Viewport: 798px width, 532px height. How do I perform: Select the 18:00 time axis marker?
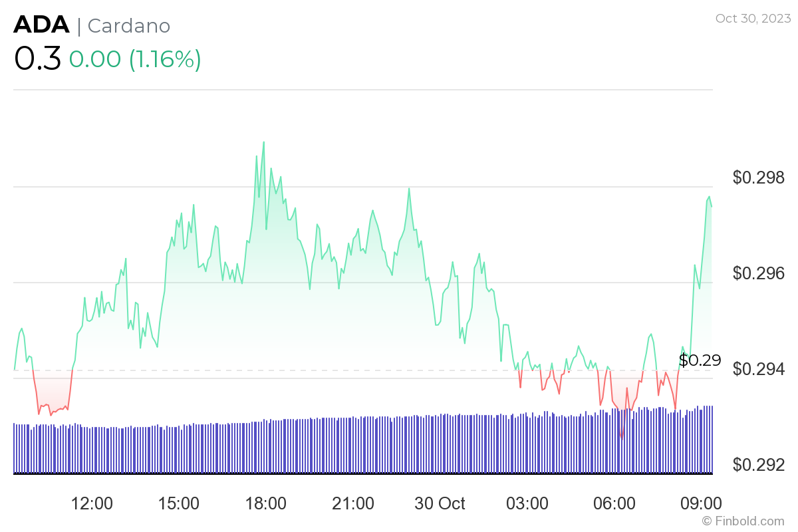pos(266,503)
